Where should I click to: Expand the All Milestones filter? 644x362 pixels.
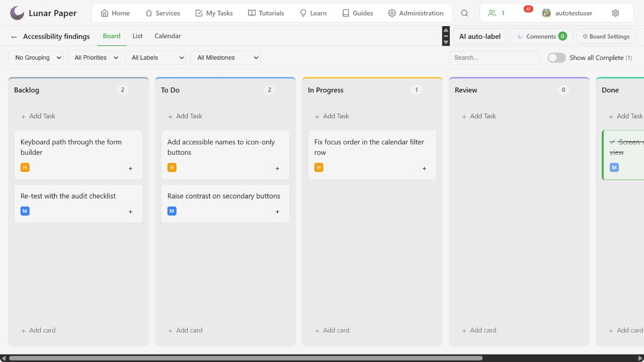click(x=225, y=58)
